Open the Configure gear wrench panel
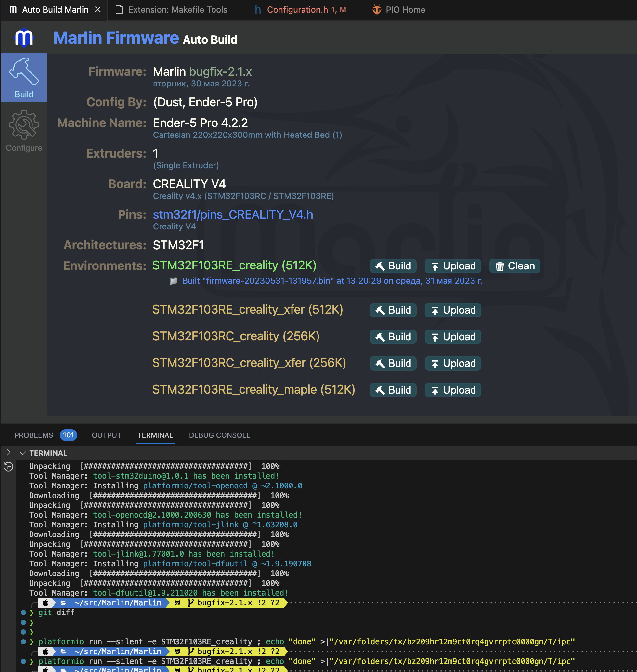Image resolution: width=637 pixels, height=672 pixels. [x=24, y=131]
